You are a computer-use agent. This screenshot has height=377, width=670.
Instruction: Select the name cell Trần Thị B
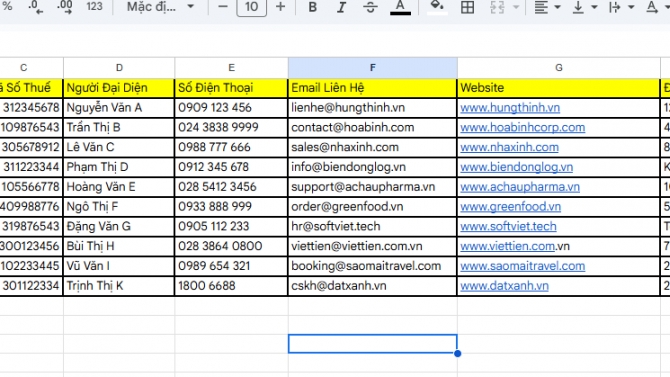(x=119, y=127)
